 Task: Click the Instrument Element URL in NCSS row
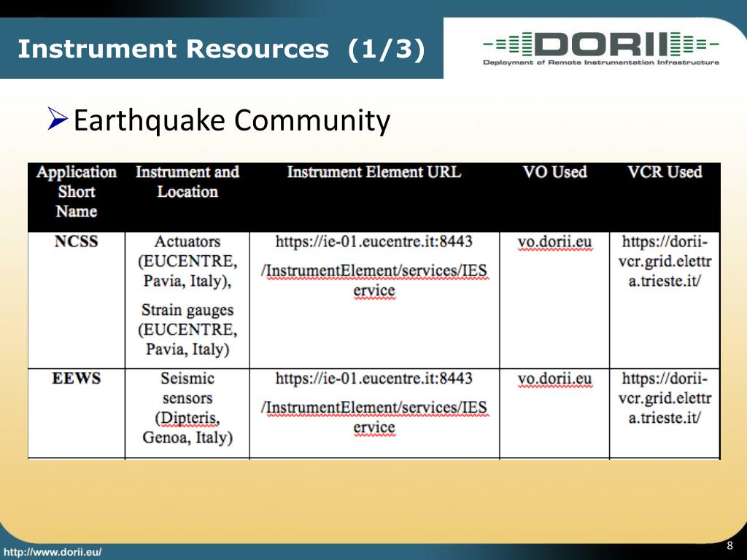point(374,265)
